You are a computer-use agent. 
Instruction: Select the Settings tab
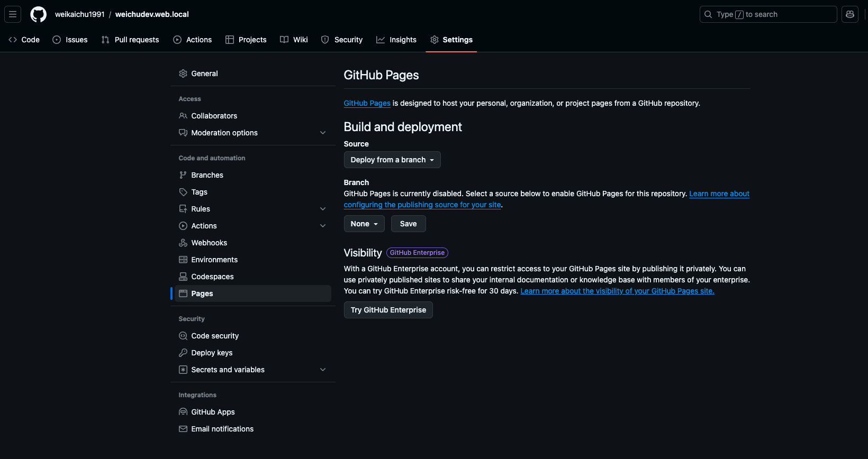(451, 40)
